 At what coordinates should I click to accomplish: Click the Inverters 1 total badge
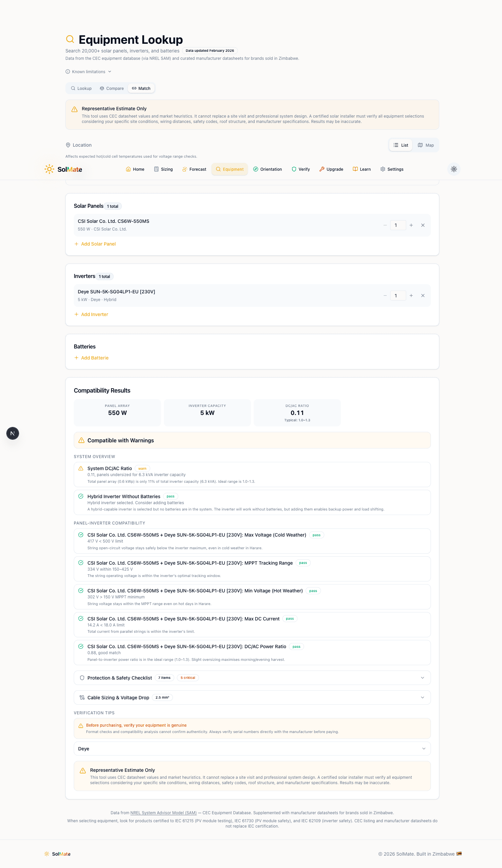tap(104, 277)
